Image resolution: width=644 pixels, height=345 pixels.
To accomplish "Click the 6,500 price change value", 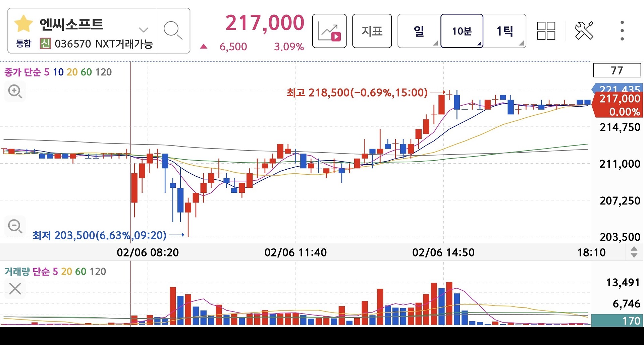I will pos(233,47).
